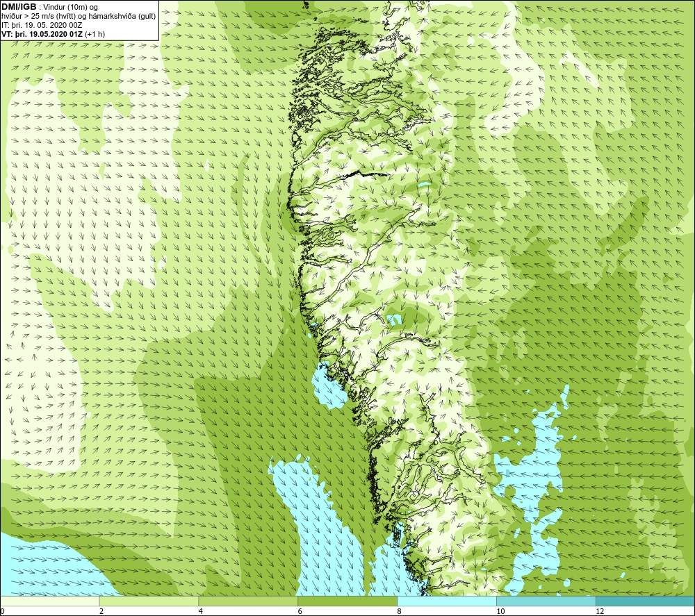Viewport: 695px width, 616px height.
Task: Click the 2–4 m/s legend color band
Action: [x=149, y=601]
